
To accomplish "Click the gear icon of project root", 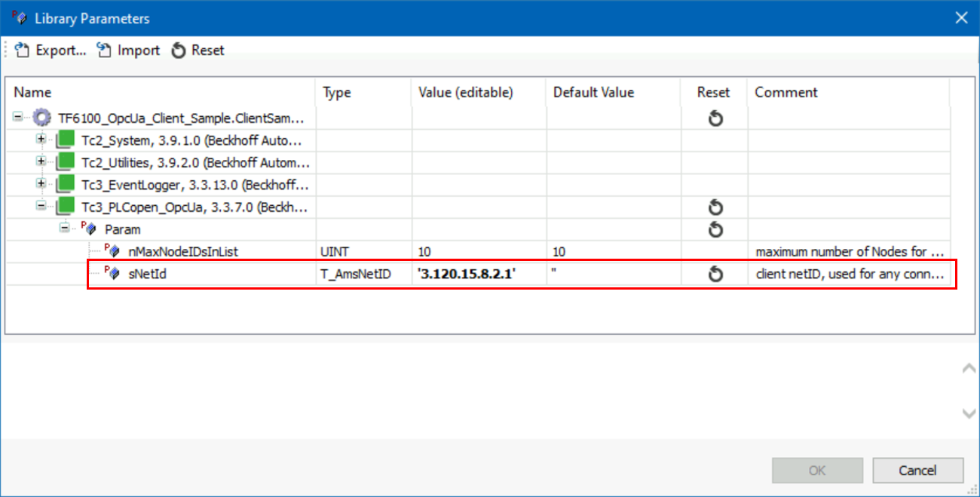I will (x=42, y=118).
